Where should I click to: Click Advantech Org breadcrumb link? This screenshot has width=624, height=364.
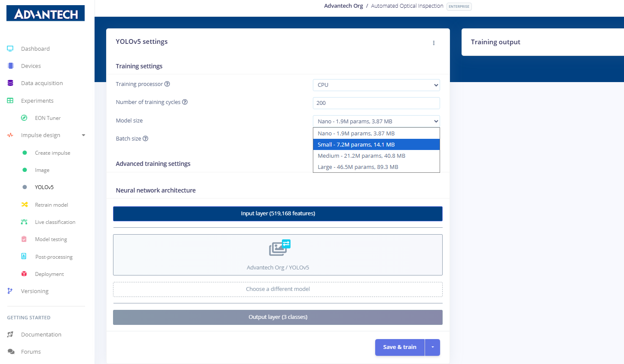[343, 6]
